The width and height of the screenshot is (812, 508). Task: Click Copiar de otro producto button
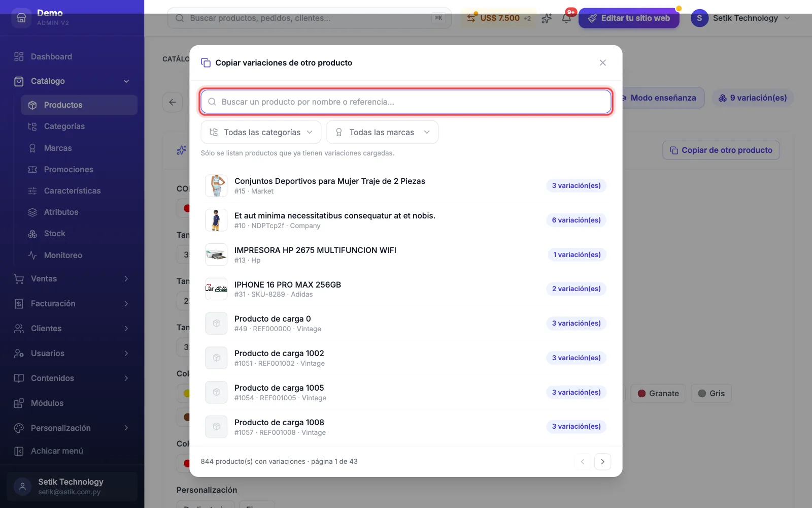pyautogui.click(x=721, y=150)
